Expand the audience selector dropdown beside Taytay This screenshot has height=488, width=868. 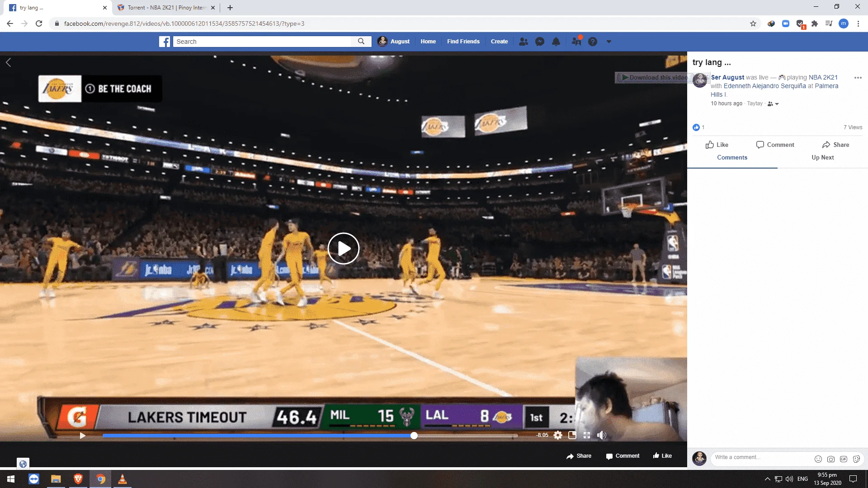click(x=773, y=104)
